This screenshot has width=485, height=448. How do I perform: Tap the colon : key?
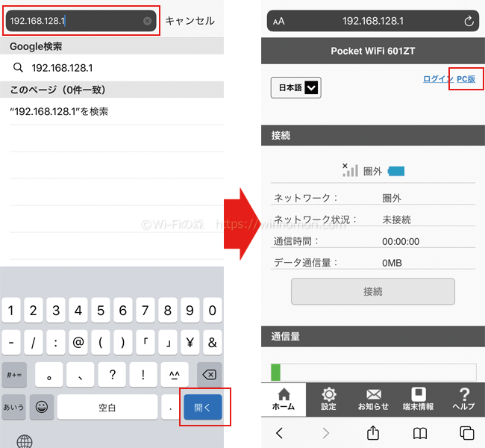(x=56, y=343)
